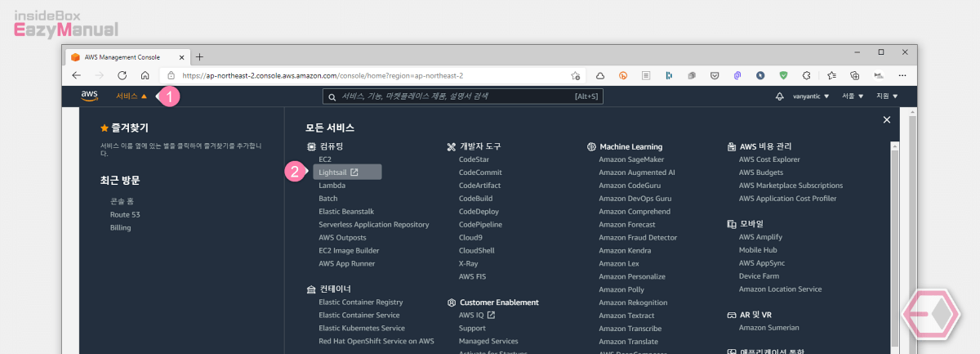Screen dimensions: 980x354
Task: Open Lightsail in a new tab
Action: click(x=347, y=173)
